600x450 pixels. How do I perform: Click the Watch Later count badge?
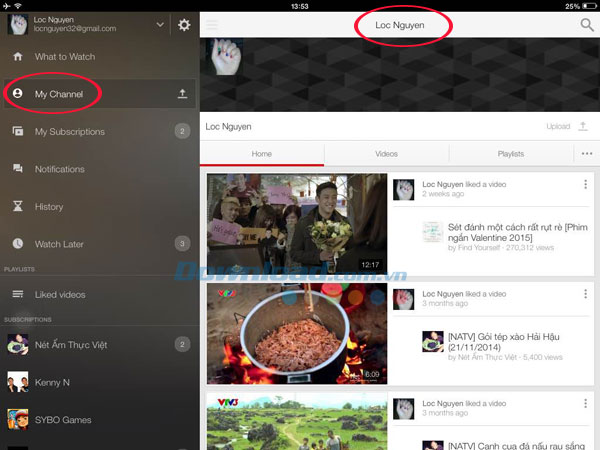[x=183, y=243]
